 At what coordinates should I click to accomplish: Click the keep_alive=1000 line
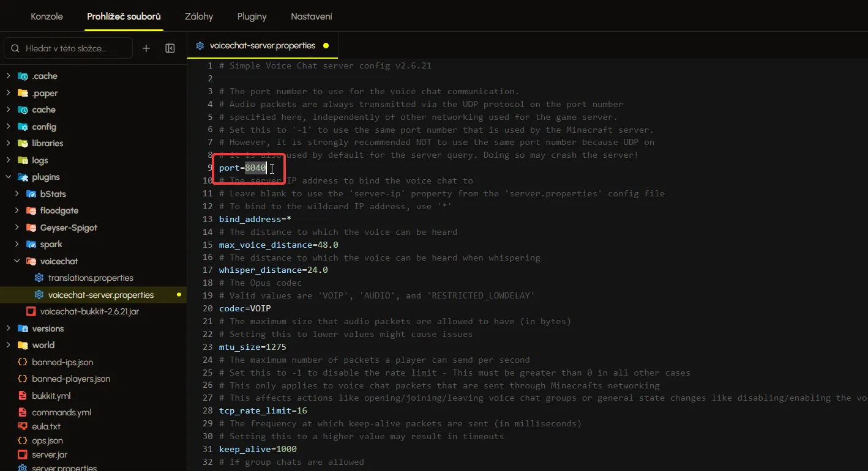click(x=258, y=449)
